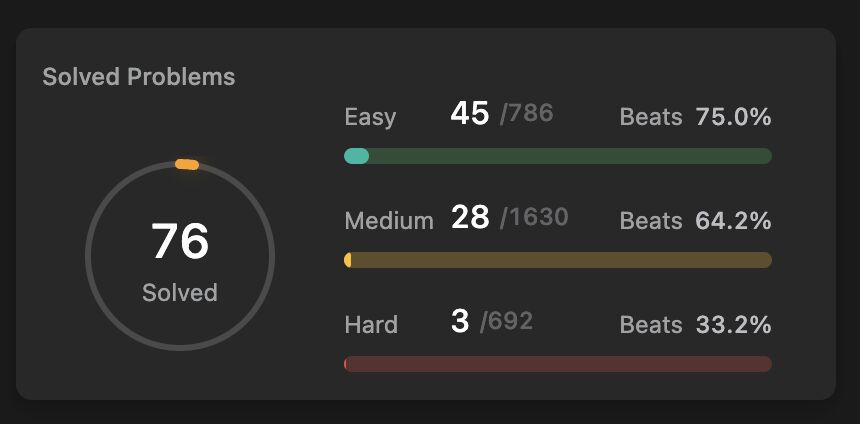Click the /786 total Easy problems
860x424 pixels.
click(x=527, y=114)
